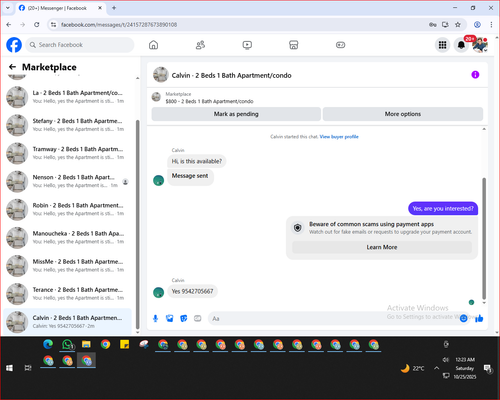This screenshot has height=400, width=500.
Task: Go back with the Marketplace back arrow
Action: (12, 67)
